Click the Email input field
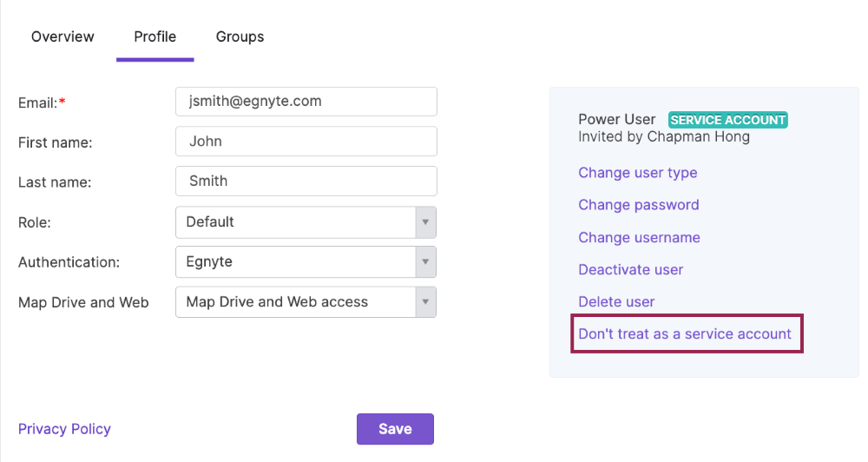Screen dimensions: 868x462 pyautogui.click(x=306, y=102)
